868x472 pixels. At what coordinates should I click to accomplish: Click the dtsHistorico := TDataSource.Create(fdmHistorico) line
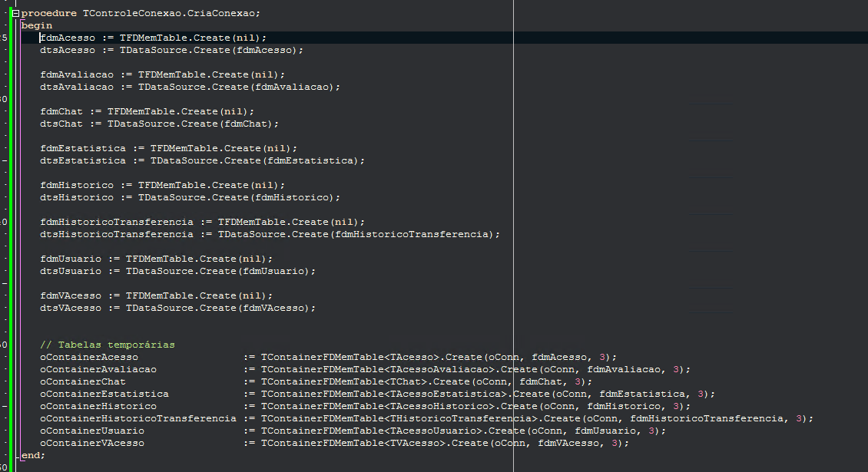pyautogui.click(x=190, y=197)
